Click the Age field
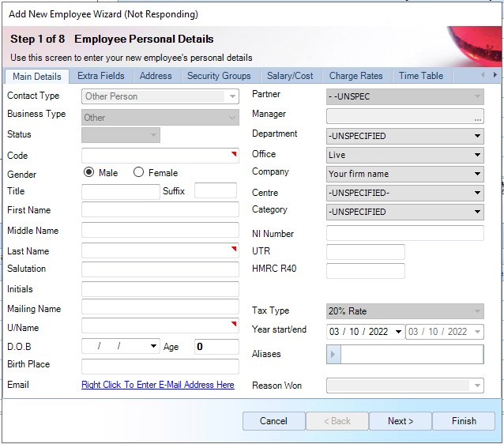The image size is (504, 444). pos(216,347)
